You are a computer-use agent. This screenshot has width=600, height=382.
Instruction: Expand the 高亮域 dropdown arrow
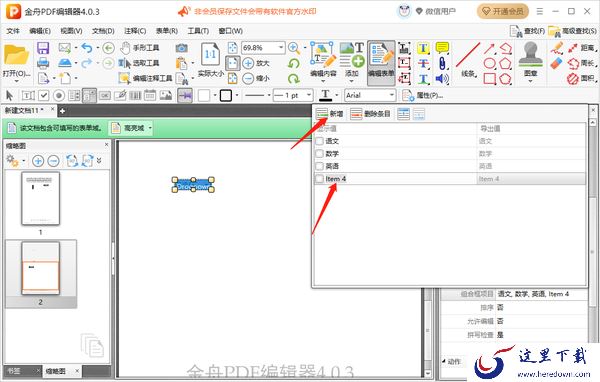[x=150, y=128]
